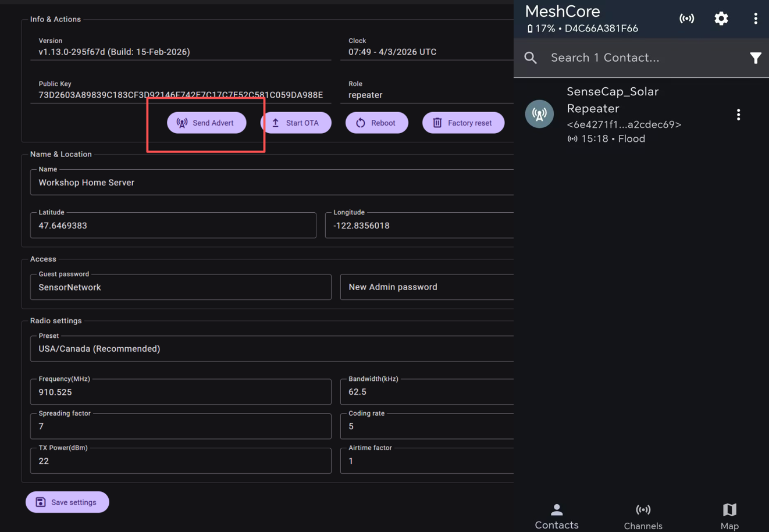Click the advert broadcast icon in MeshCore header
The image size is (769, 532).
click(x=686, y=19)
